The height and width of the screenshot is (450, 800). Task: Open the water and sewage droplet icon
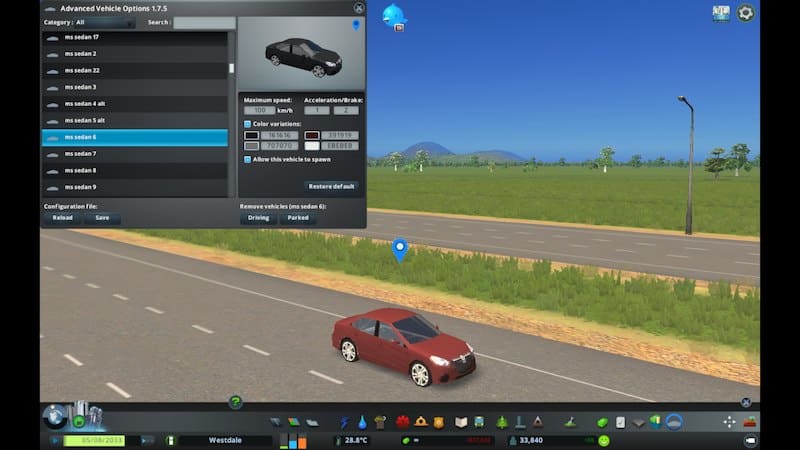(x=362, y=422)
